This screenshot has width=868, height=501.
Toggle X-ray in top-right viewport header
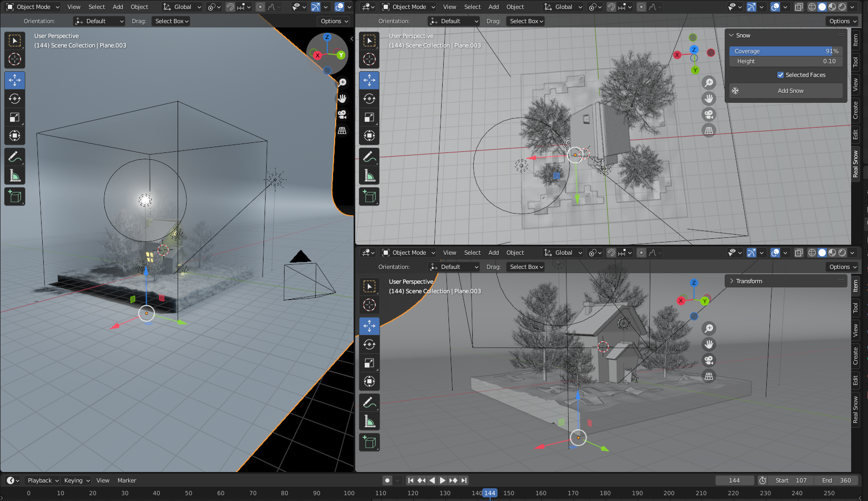[798, 7]
